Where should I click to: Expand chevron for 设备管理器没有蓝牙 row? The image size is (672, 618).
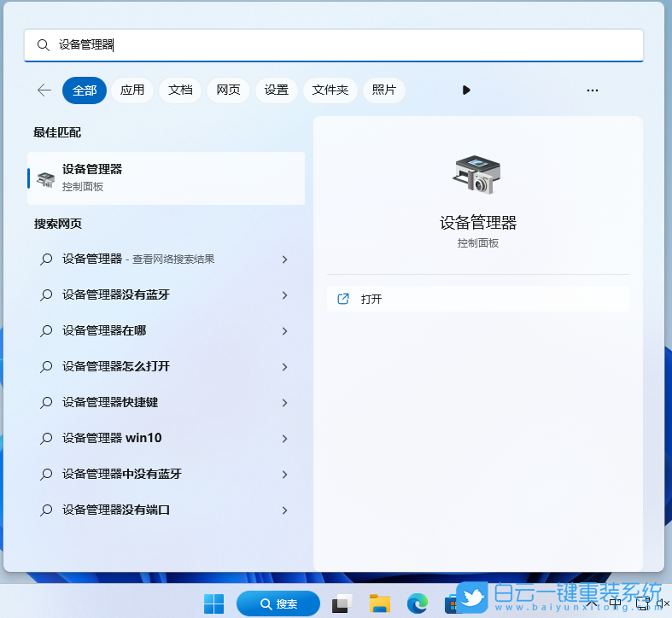click(x=284, y=294)
